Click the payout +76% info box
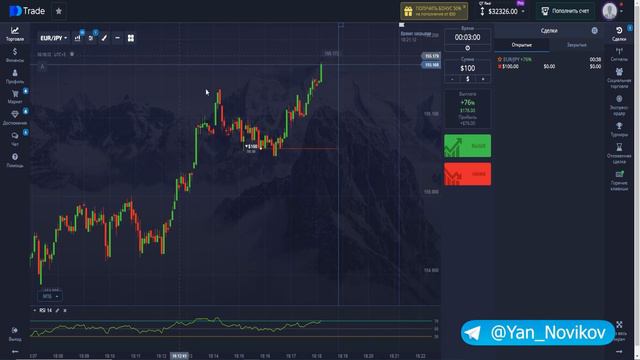Screen dimensions: 640x360 click(x=467, y=109)
